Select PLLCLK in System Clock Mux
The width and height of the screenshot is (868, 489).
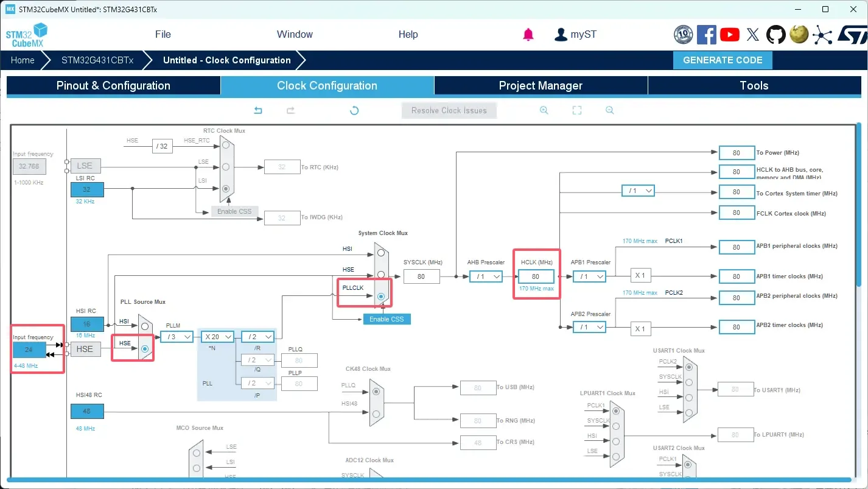coord(380,297)
